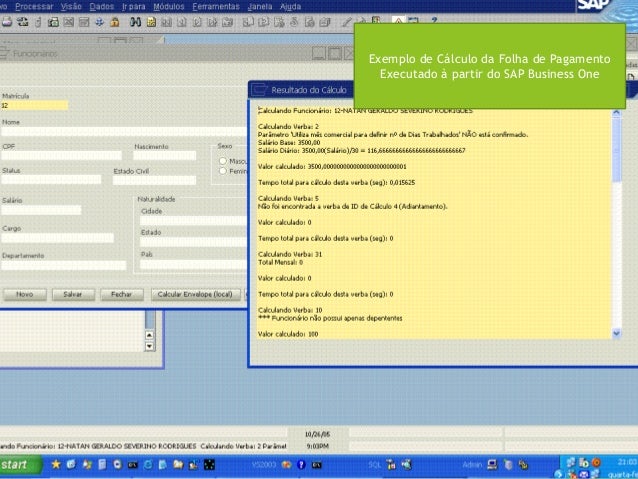This screenshot has height=479, width=638.
Task: Click the black starry taskbar icon
Action: pyautogui.click(x=209, y=464)
